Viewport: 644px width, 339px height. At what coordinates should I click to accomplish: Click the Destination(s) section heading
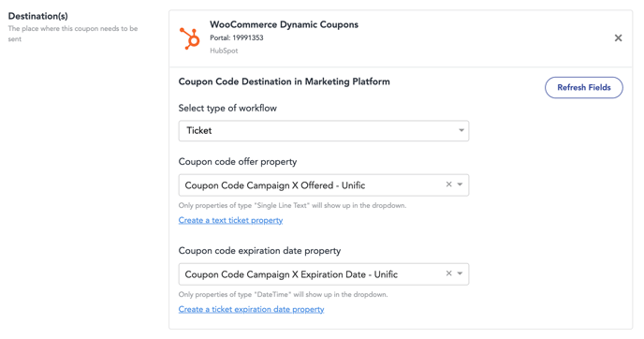point(38,16)
